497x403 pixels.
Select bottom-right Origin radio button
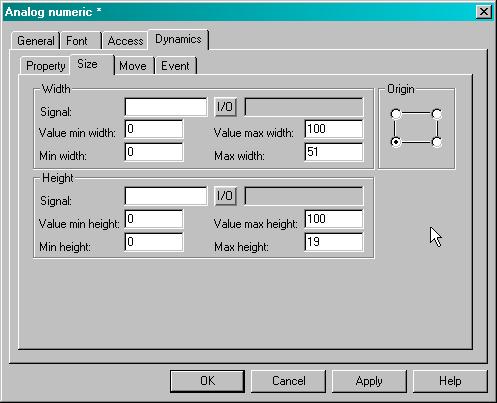pyautogui.click(x=437, y=142)
